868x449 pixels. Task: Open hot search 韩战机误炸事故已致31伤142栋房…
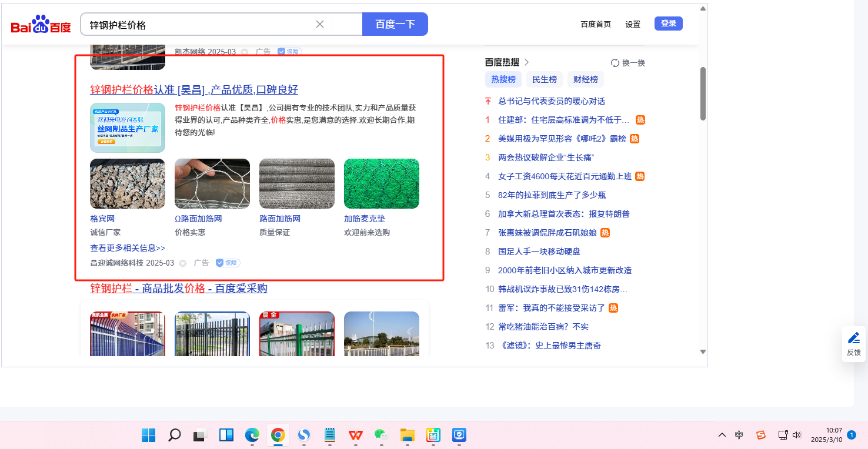point(563,289)
